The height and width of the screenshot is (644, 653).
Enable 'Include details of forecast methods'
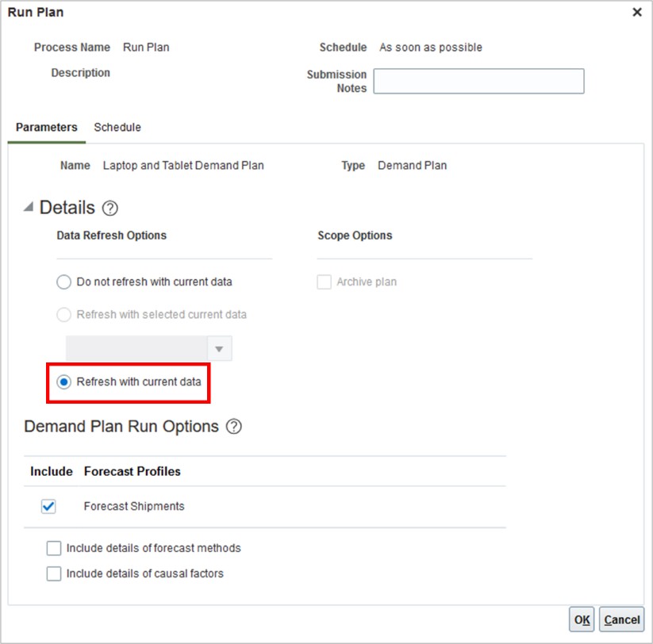click(53, 548)
